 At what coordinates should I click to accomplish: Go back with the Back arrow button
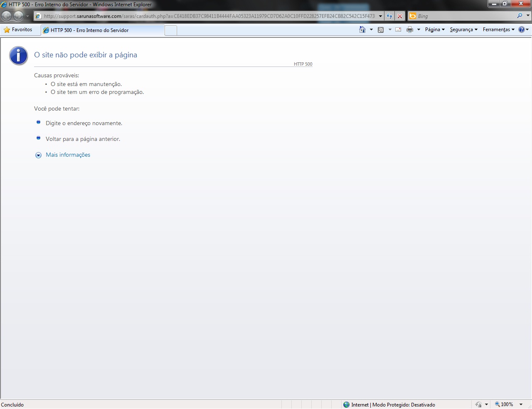pyautogui.click(x=7, y=16)
